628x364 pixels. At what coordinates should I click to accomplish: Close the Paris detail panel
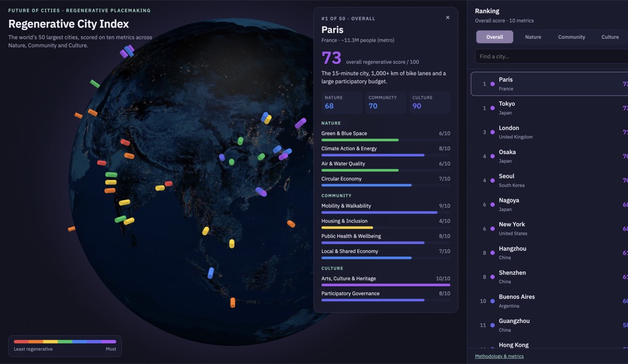(448, 18)
